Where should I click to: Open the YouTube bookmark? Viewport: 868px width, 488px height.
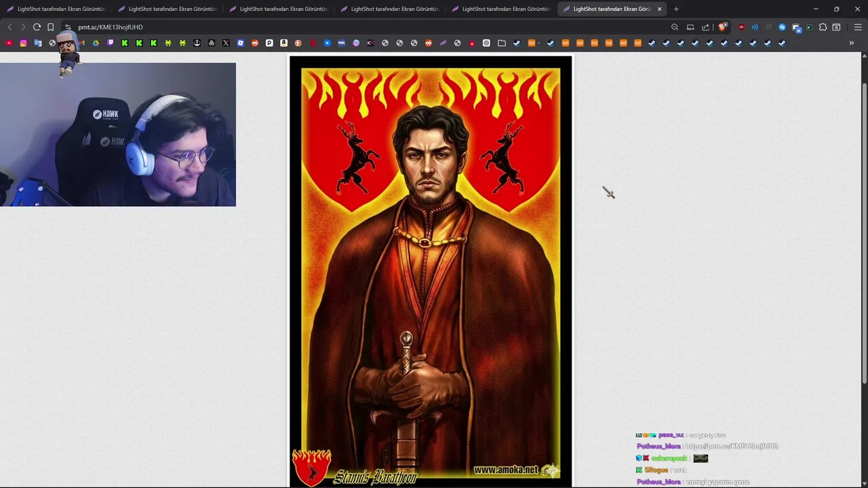(9, 43)
